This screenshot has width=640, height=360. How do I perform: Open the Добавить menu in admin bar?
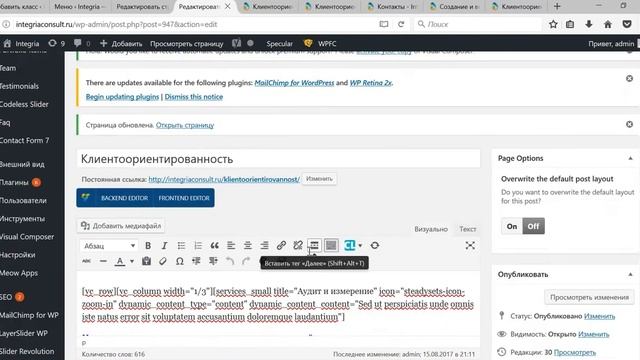(121, 44)
